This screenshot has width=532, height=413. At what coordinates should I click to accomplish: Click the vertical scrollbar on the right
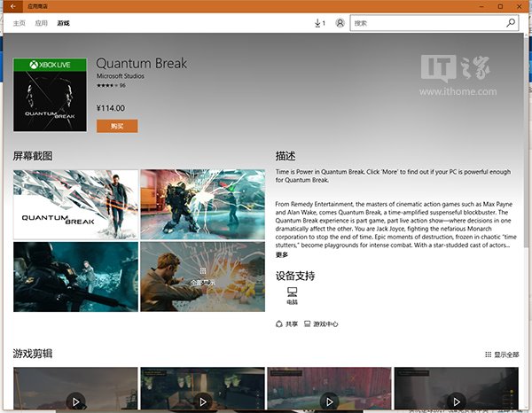(526, 141)
